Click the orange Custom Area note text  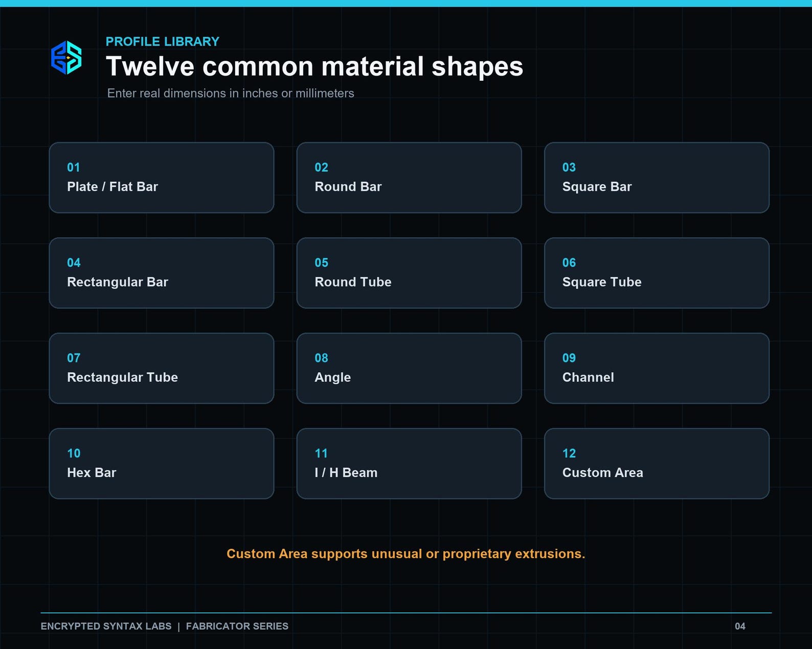point(406,554)
